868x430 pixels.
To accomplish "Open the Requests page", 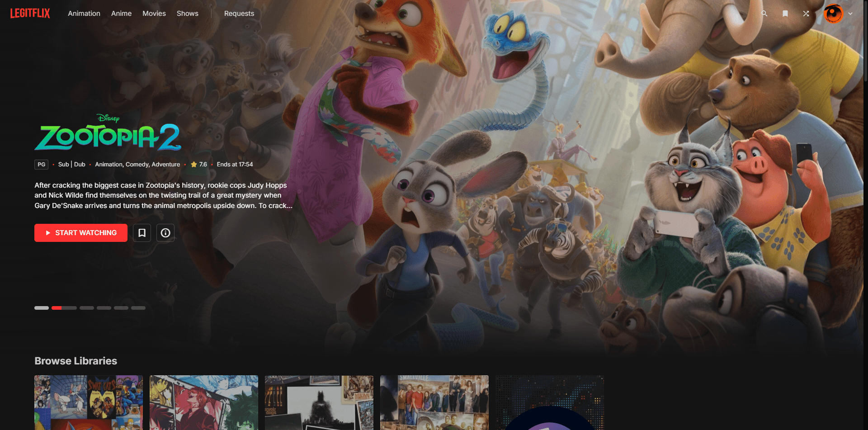I will [x=239, y=14].
